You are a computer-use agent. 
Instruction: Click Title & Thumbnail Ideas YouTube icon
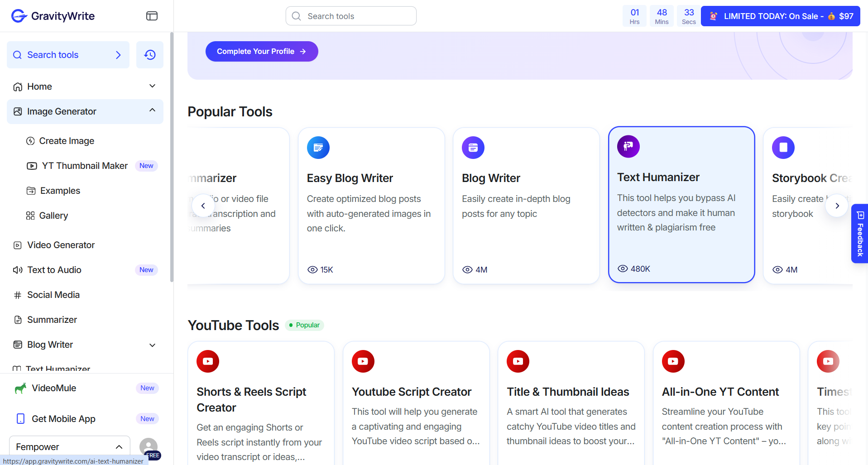(x=518, y=361)
